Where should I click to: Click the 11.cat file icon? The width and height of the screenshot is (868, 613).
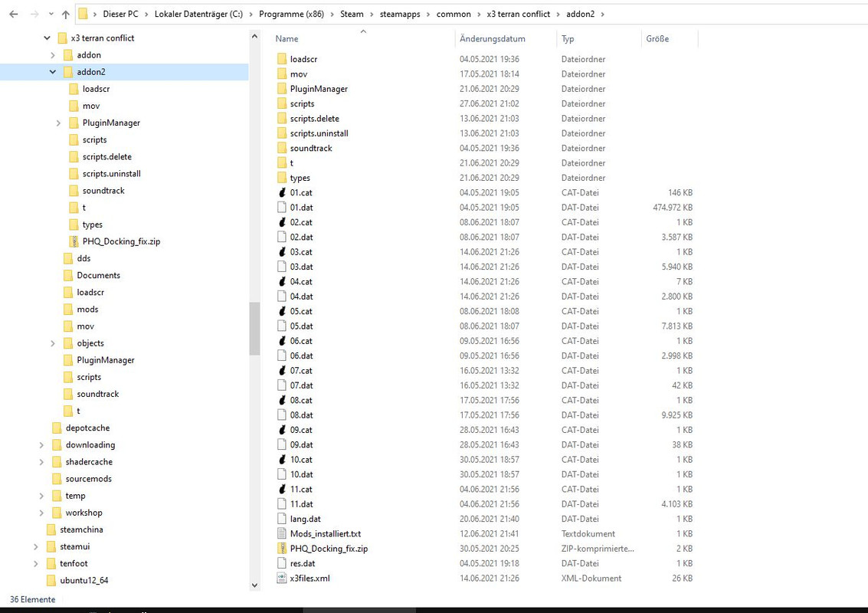(283, 489)
